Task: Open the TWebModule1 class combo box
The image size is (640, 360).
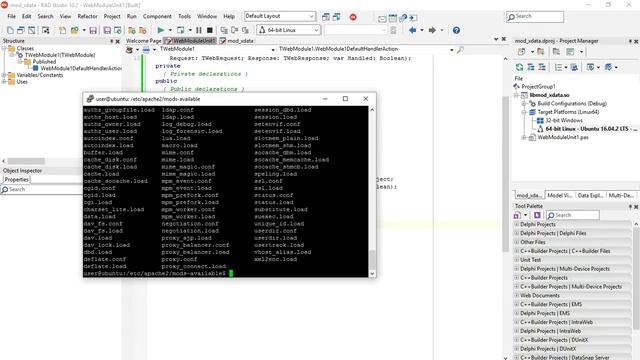Action: pos(273,50)
